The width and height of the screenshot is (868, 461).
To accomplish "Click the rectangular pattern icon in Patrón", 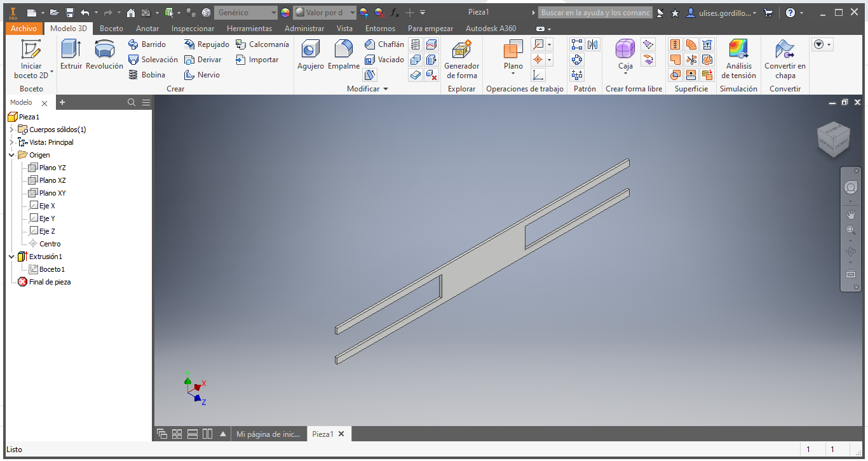I will tap(577, 44).
